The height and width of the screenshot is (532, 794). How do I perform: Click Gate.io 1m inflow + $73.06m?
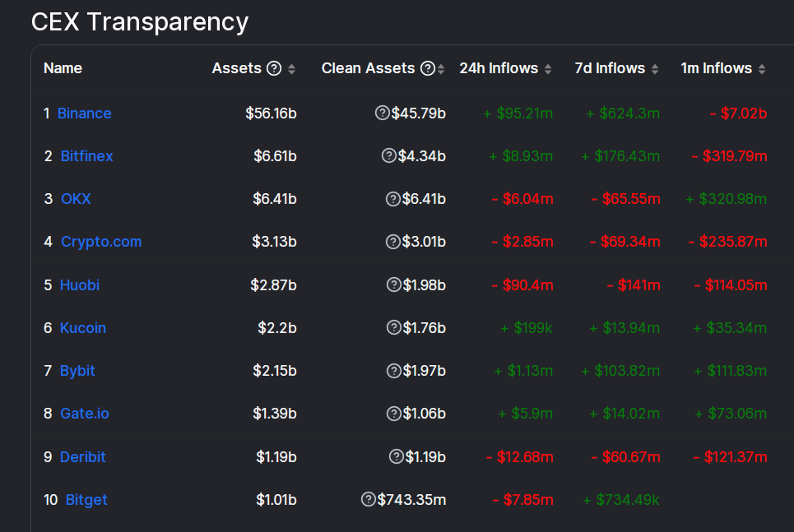(x=731, y=414)
